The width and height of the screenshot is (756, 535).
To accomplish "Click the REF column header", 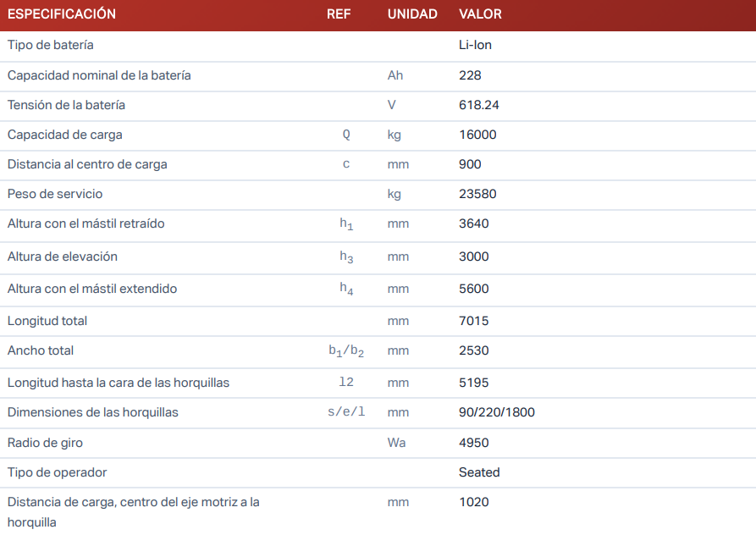I will tap(339, 14).
